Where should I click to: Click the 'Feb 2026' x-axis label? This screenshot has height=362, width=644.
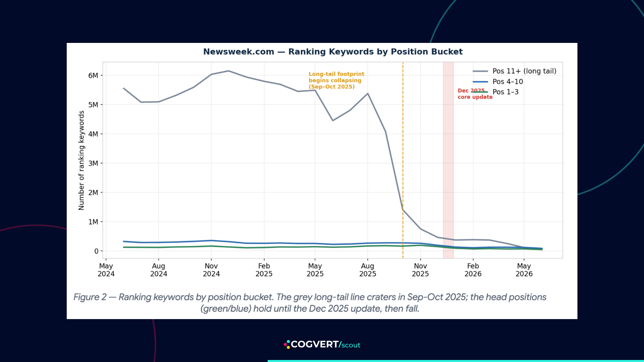(473, 270)
